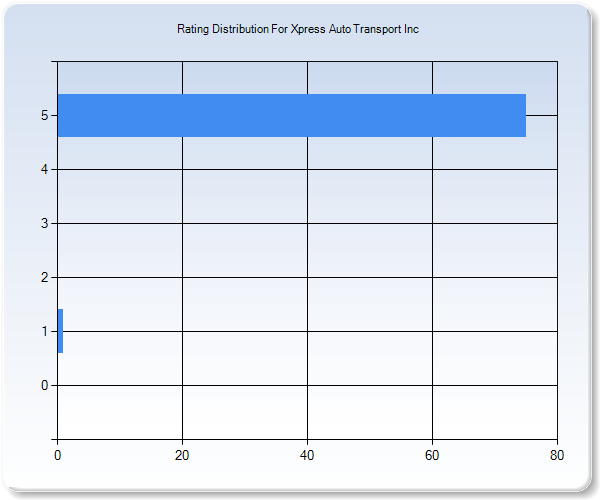Click the y-axis label '2'
The image size is (600, 500).
coord(45,277)
